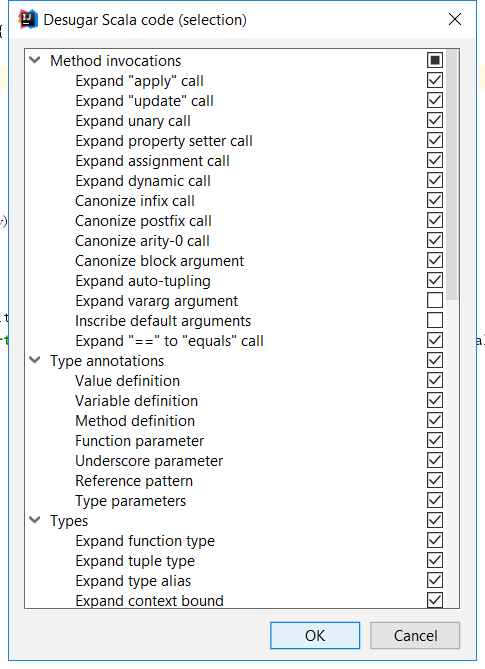Uncheck the Type annotations group checkbox
The image size is (485, 669).
point(435,360)
